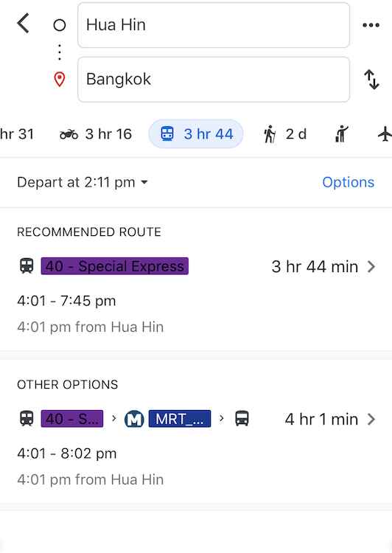This screenshot has width=392, height=553.
Task: Open the Depart at 2:11 pm dropdown
Action: point(82,182)
